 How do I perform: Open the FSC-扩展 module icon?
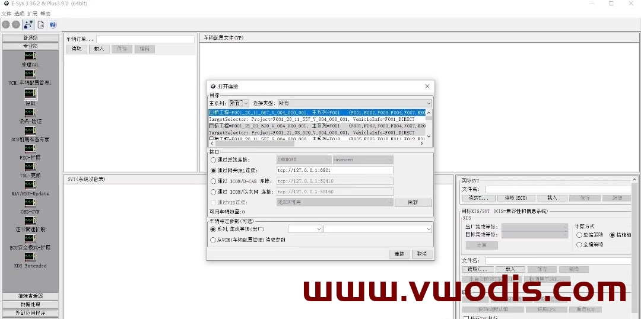pos(30,149)
